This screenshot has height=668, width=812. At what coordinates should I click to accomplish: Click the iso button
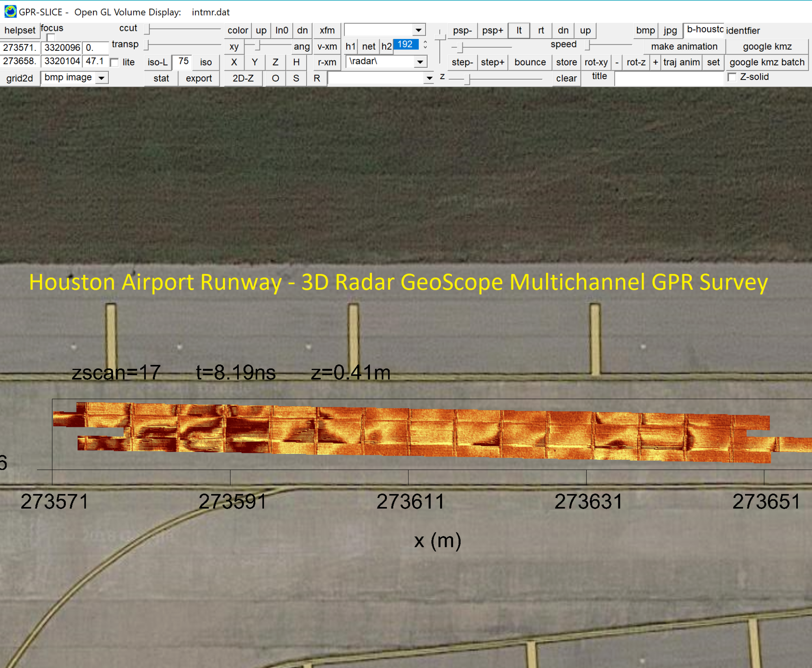point(205,62)
